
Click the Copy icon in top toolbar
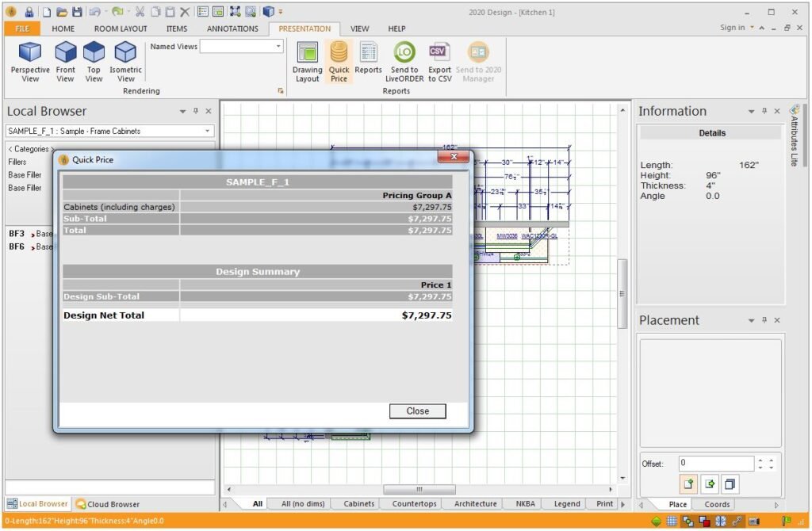[x=155, y=11]
